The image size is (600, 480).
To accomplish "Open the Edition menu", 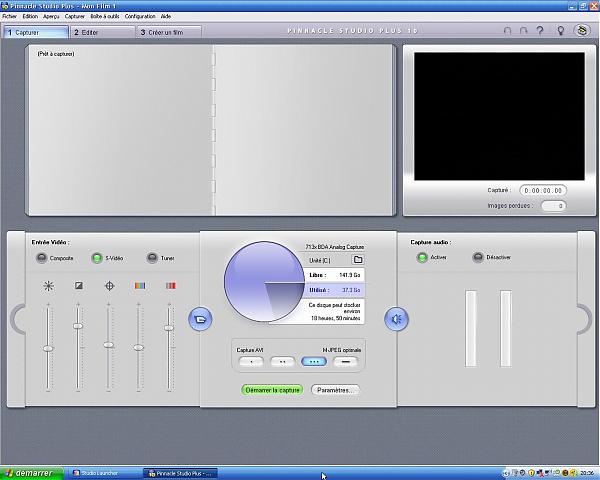I will coord(30,16).
